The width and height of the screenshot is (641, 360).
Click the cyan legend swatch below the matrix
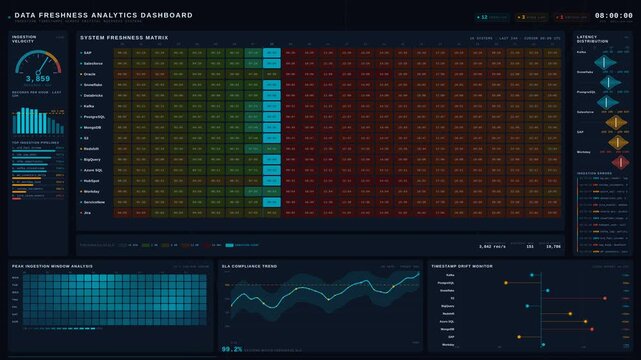pos(229,245)
